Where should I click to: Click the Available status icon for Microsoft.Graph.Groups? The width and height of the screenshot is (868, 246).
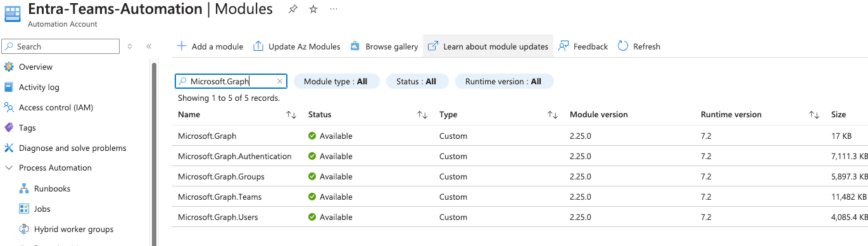[312, 176]
